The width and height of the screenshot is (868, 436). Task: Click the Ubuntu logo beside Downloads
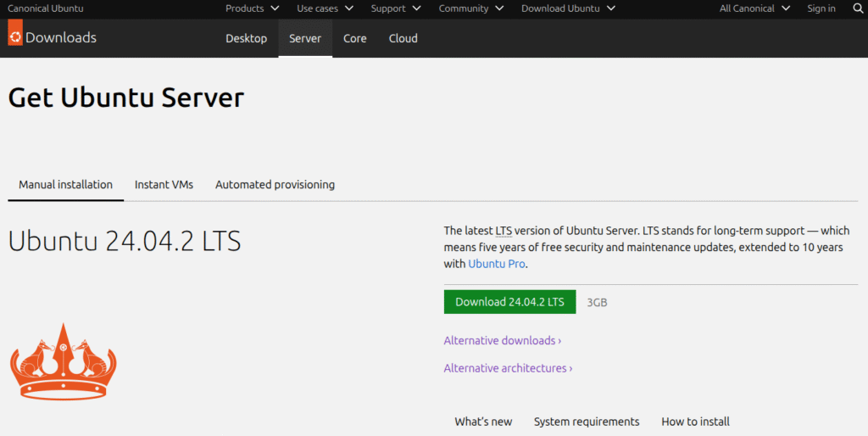15,35
